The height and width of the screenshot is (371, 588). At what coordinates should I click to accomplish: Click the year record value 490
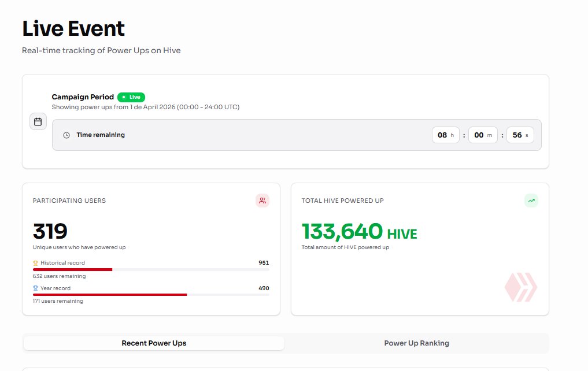click(x=264, y=288)
